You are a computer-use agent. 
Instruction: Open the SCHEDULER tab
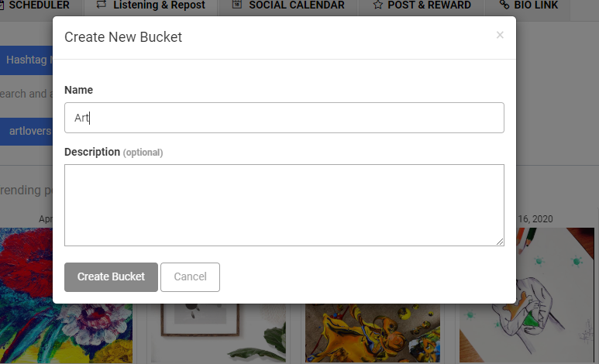34,5
